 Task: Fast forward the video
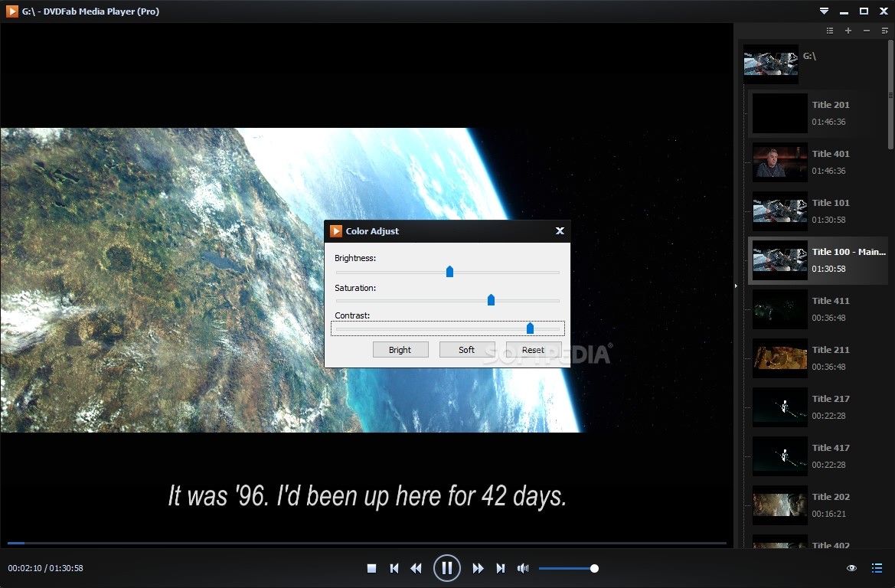tap(478, 568)
